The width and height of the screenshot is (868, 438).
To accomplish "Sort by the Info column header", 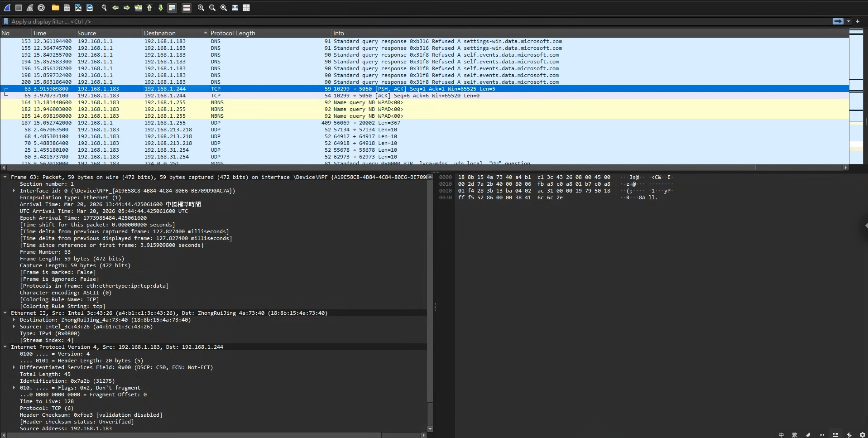I will click(x=590, y=33).
